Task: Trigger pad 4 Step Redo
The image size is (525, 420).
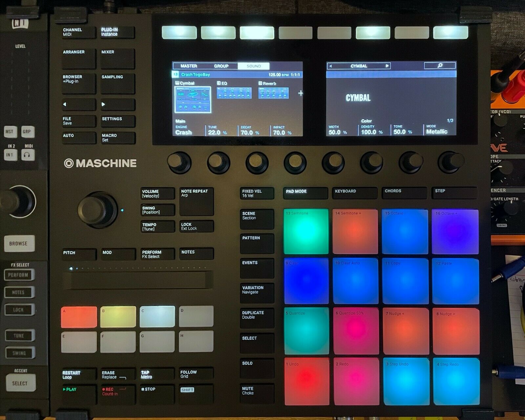Action: pyautogui.click(x=456, y=382)
